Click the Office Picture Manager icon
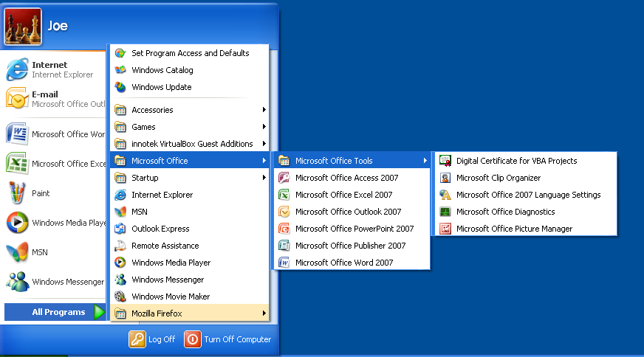644x357 pixels. 445,229
